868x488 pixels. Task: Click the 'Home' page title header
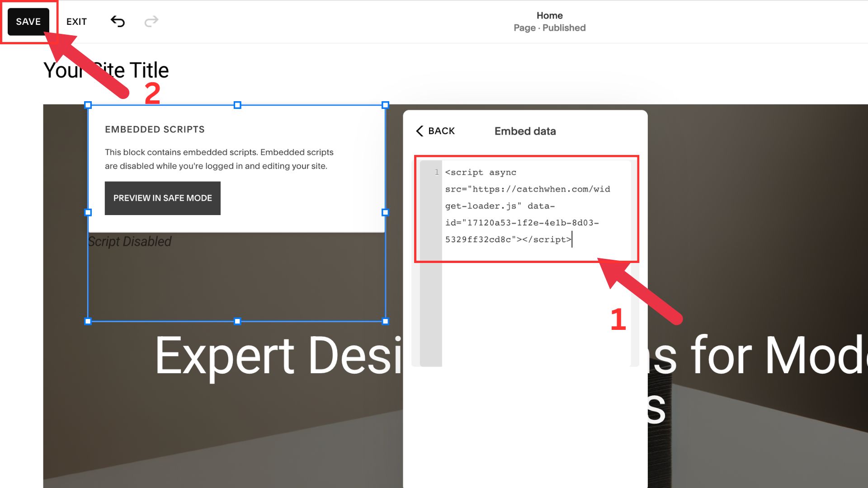pyautogui.click(x=549, y=15)
